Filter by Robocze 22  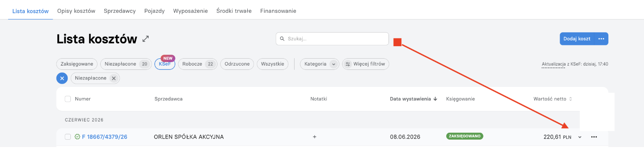[198, 64]
